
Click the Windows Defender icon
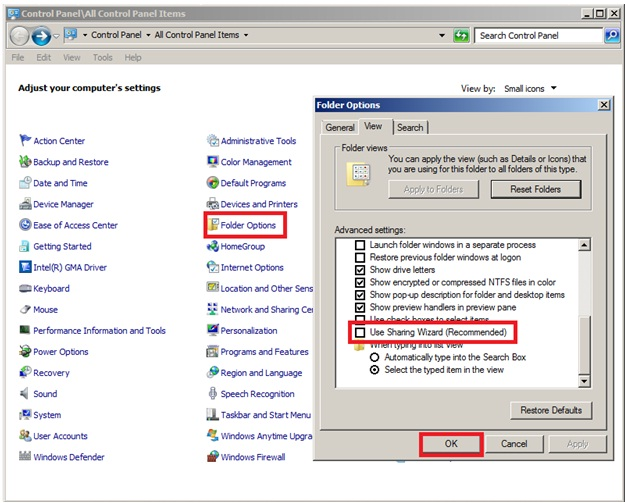click(x=25, y=456)
